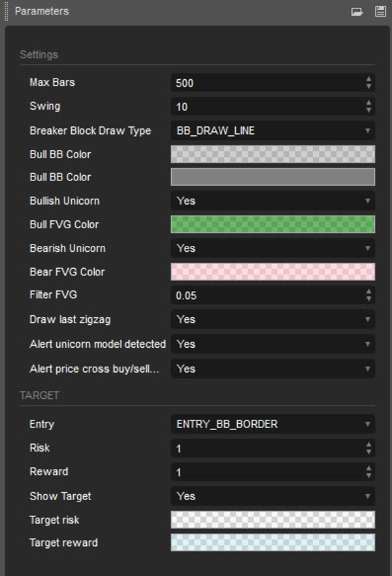Click the Show Target label
Image resolution: width=392 pixels, height=576 pixels.
[x=60, y=496]
